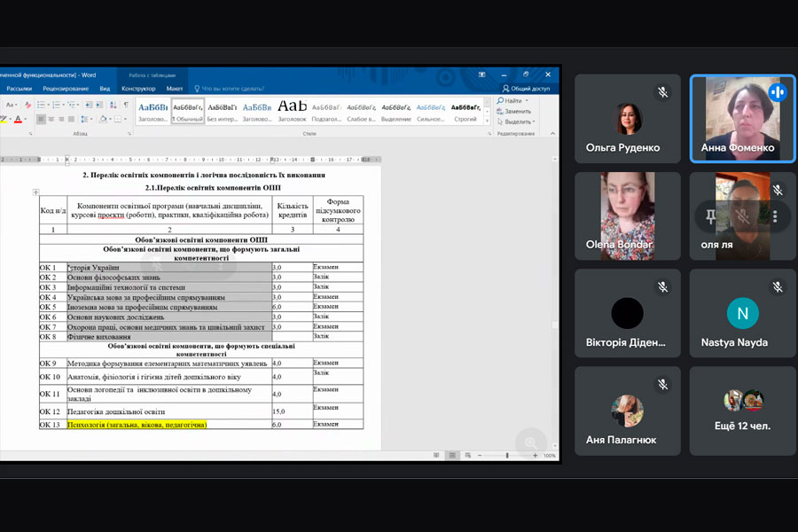Open the Рецензирование ribbon tab
This screenshot has height=532, width=798.
pos(66,89)
